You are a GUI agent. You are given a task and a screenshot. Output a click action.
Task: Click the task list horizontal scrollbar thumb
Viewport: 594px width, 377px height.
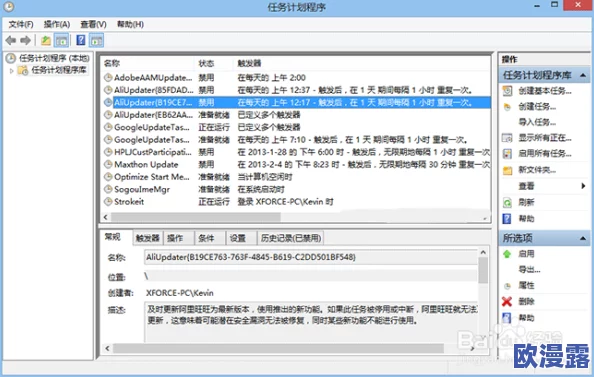[x=195, y=217]
